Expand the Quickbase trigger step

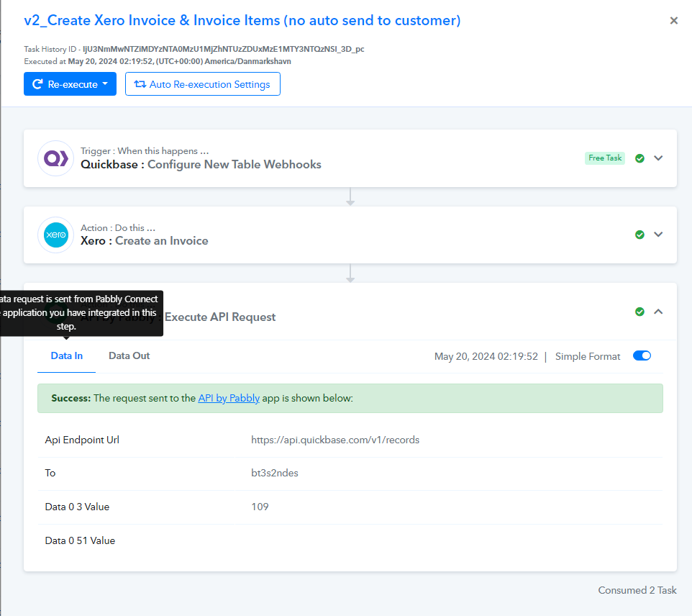pyautogui.click(x=658, y=158)
